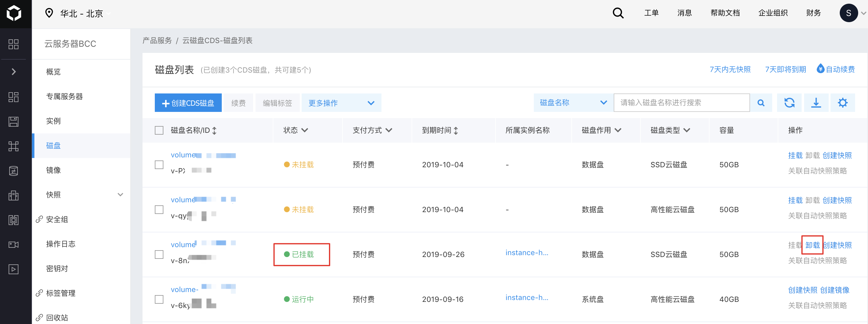This screenshot has width=868, height=324.
Task: Open the user avatar S menu
Action: coord(848,13)
